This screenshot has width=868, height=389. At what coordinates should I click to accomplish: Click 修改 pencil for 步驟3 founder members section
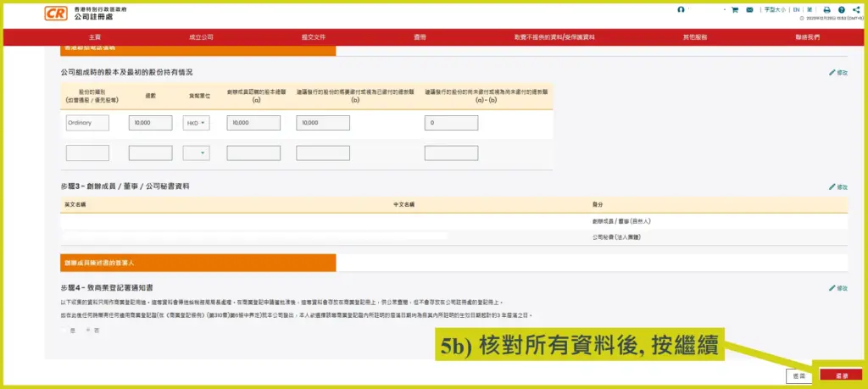pos(837,186)
